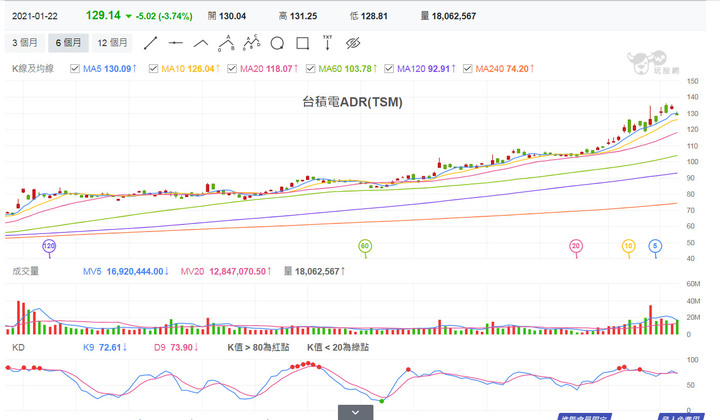Uncheck the MA5 moving average checkbox
Screen dimensions: 720x420
pyautogui.click(x=75, y=68)
